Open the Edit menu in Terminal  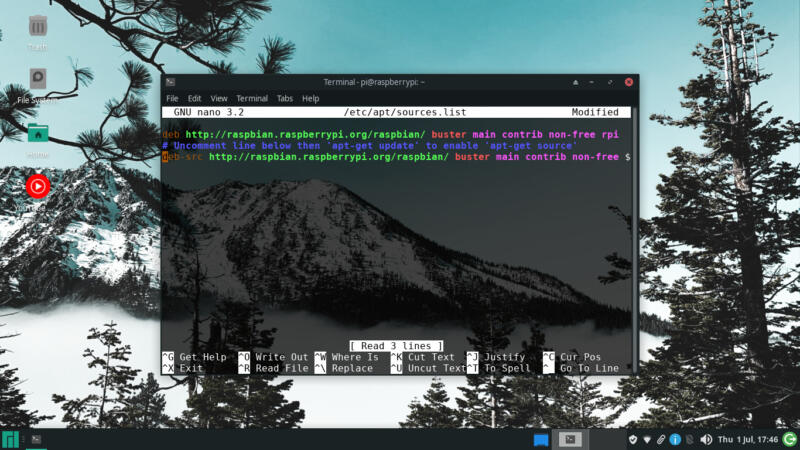click(x=194, y=98)
